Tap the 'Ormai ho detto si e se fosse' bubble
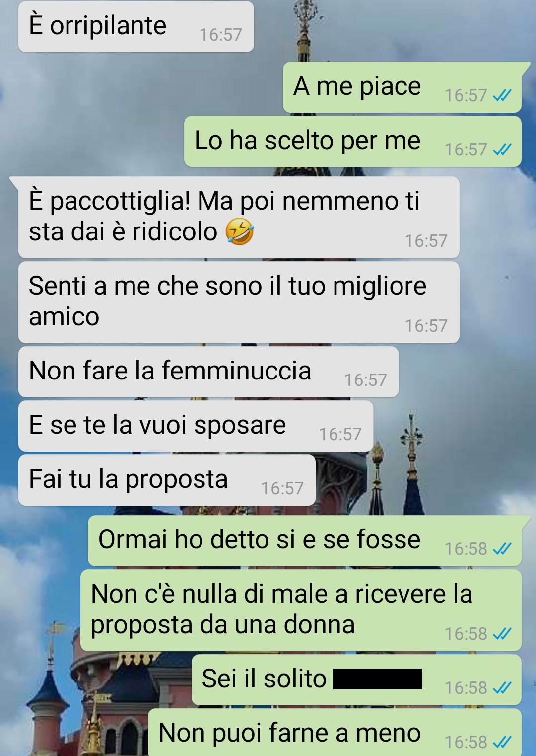Image resolution: width=536 pixels, height=756 pixels. coord(305,540)
